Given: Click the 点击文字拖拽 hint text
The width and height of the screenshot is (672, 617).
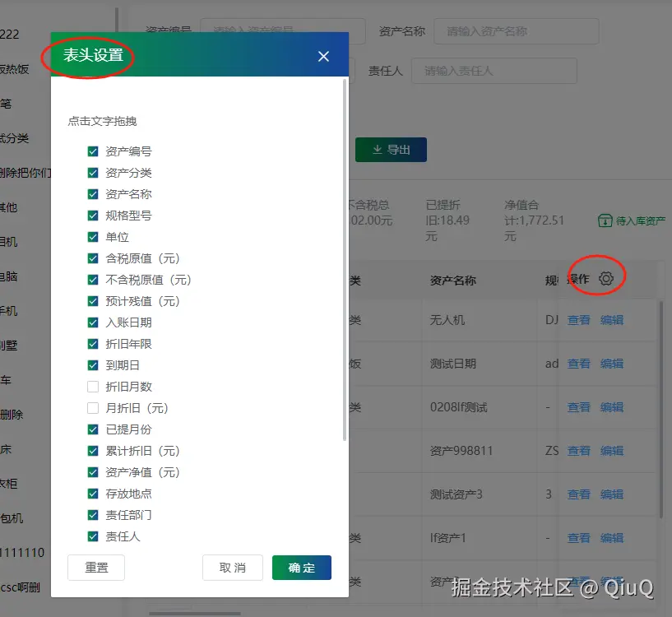Looking at the screenshot, I should [103, 121].
